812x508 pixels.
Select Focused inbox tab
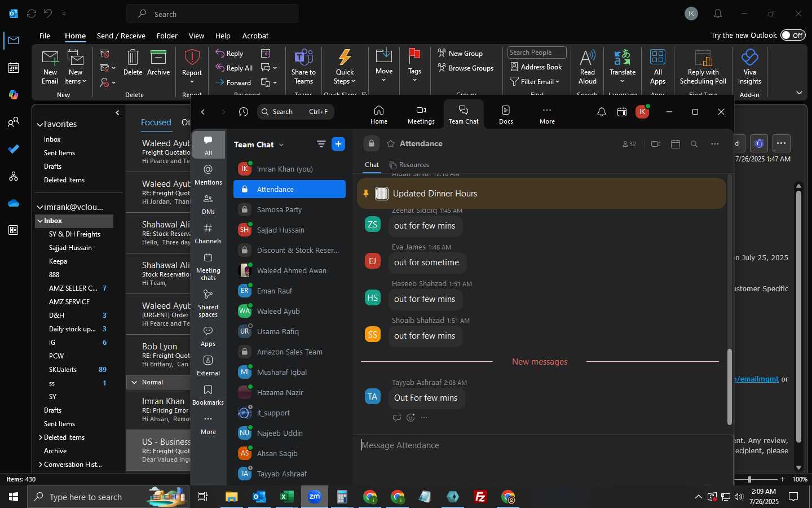156,122
